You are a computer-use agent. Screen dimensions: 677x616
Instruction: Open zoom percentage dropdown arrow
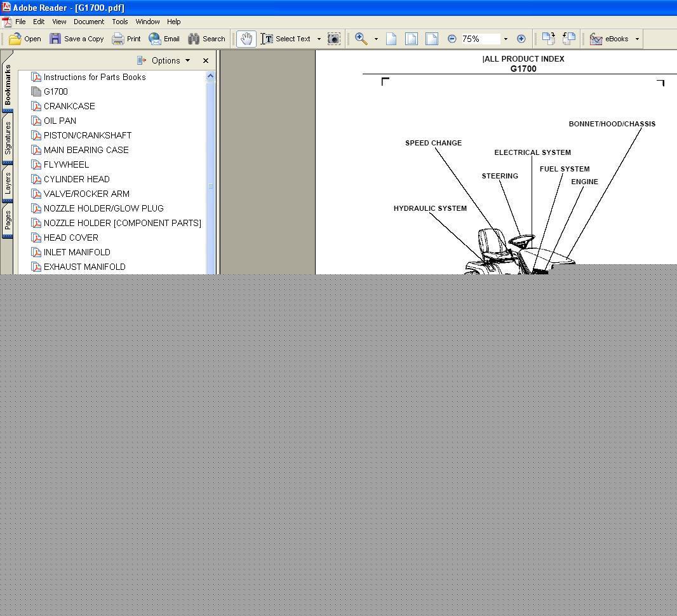506,39
